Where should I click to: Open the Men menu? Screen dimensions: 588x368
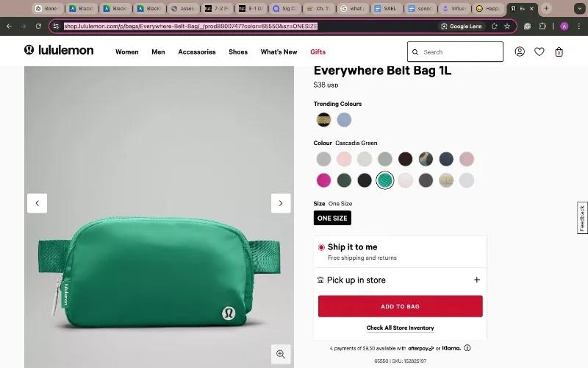tap(158, 52)
